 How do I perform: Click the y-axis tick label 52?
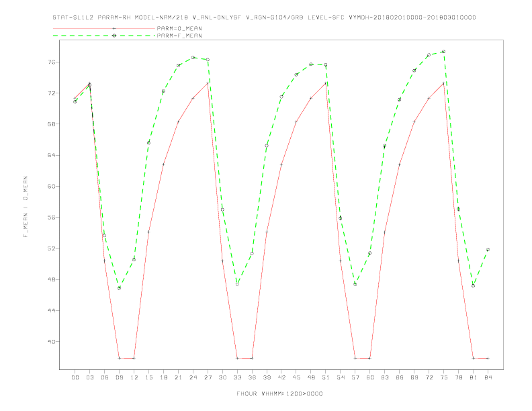pos(52,248)
